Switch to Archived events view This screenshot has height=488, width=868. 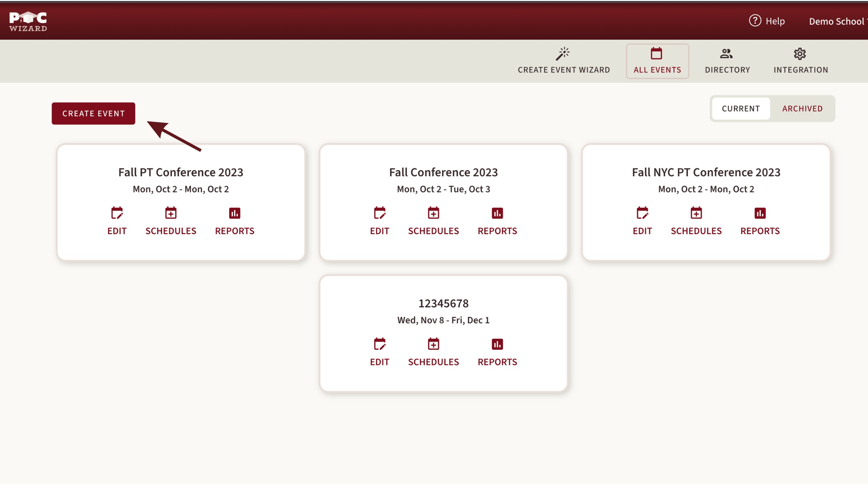[802, 108]
